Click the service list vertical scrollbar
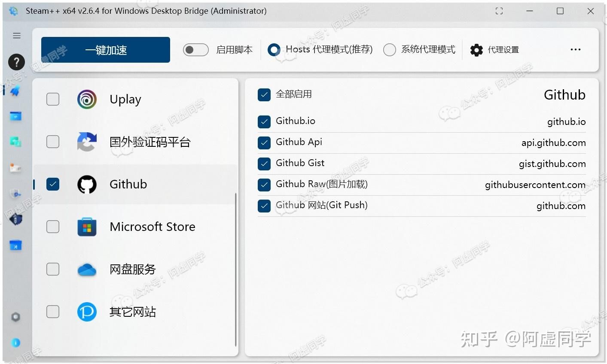The height and width of the screenshot is (364, 607). click(236, 270)
